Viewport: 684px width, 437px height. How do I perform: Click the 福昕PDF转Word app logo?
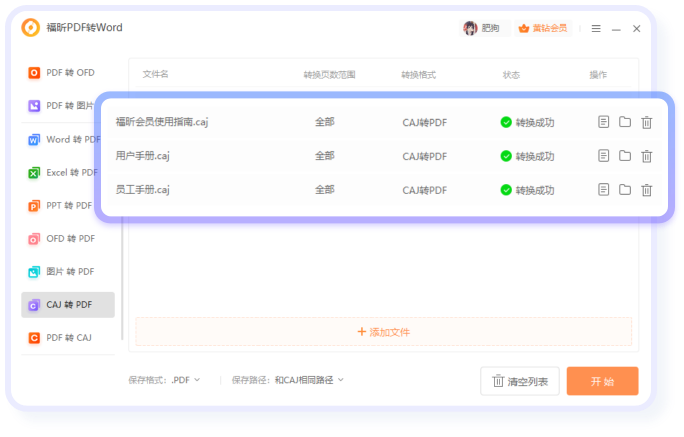[31, 27]
